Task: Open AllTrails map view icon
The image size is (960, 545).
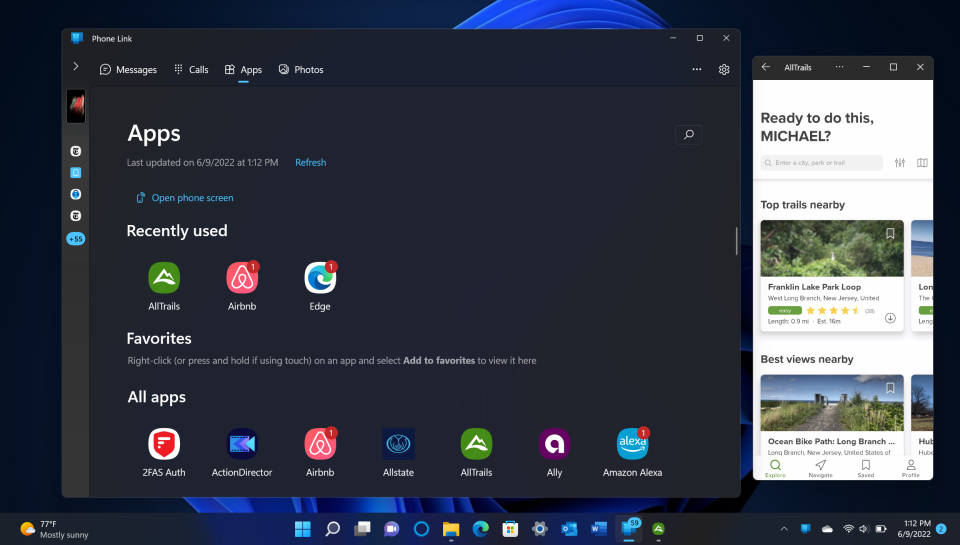Action: (922, 163)
